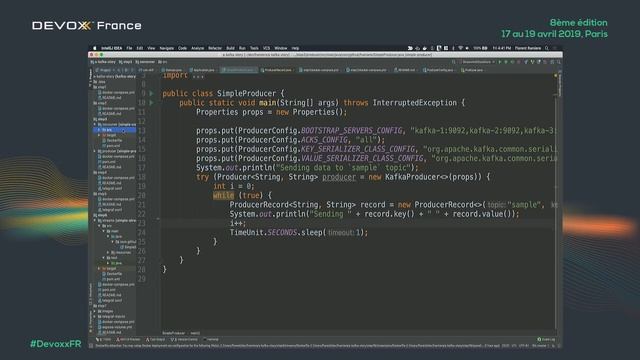The image size is (640, 360).
Task: Click the Wi-Fi status icon in menu bar
Action: 460,48
